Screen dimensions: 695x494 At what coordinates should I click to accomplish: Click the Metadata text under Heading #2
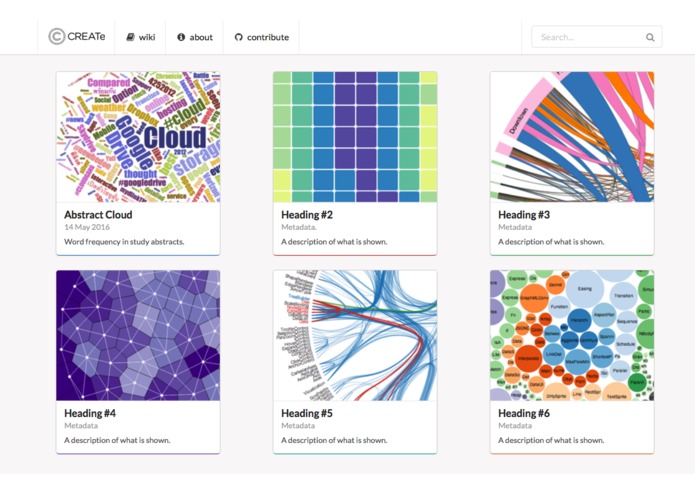pyautogui.click(x=299, y=227)
